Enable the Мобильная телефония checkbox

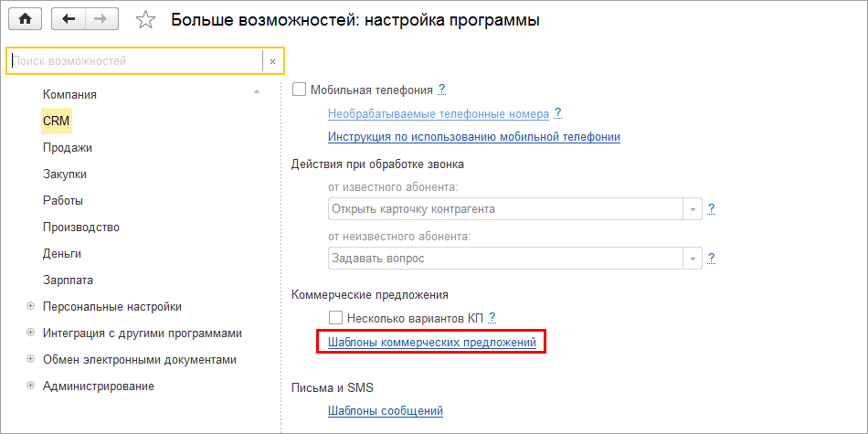point(298,90)
